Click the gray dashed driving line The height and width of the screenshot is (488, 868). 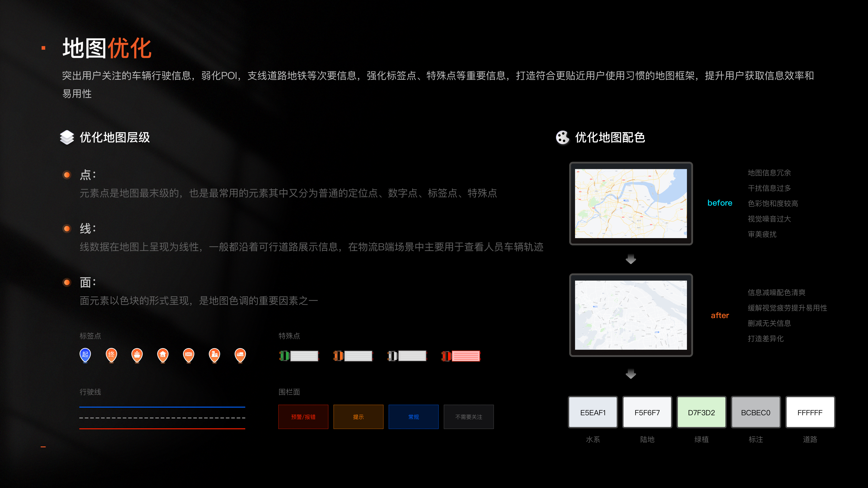[162, 418]
